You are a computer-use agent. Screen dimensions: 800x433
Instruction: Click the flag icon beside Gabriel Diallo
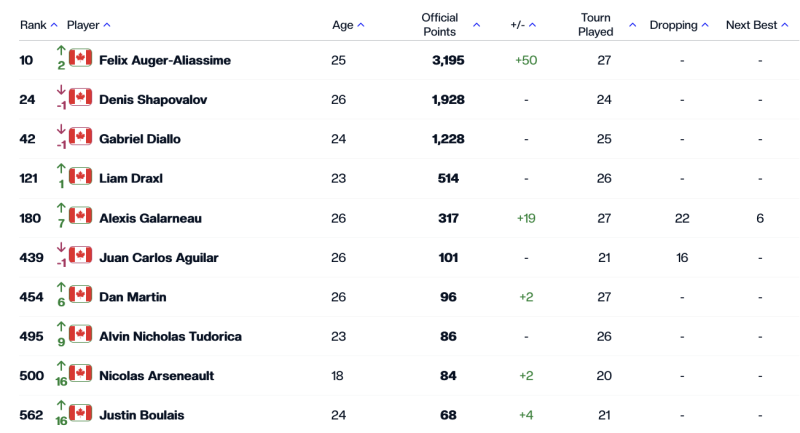point(81,137)
